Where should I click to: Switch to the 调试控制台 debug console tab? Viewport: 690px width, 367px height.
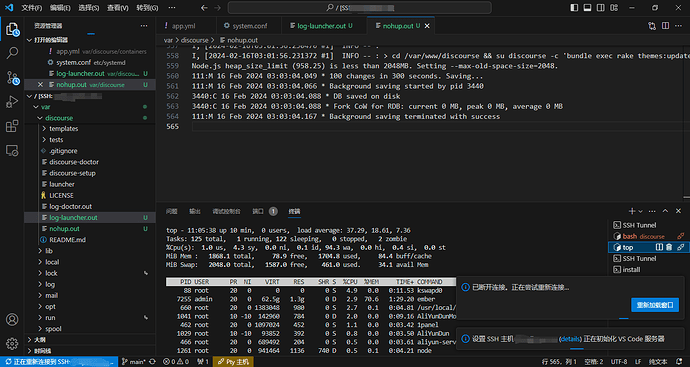[226, 211]
